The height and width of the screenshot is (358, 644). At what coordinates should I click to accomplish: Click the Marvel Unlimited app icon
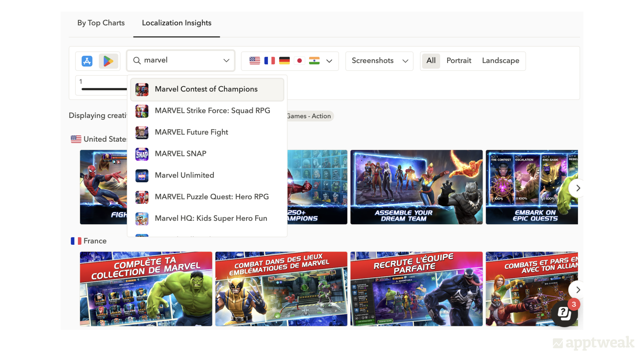tap(142, 176)
